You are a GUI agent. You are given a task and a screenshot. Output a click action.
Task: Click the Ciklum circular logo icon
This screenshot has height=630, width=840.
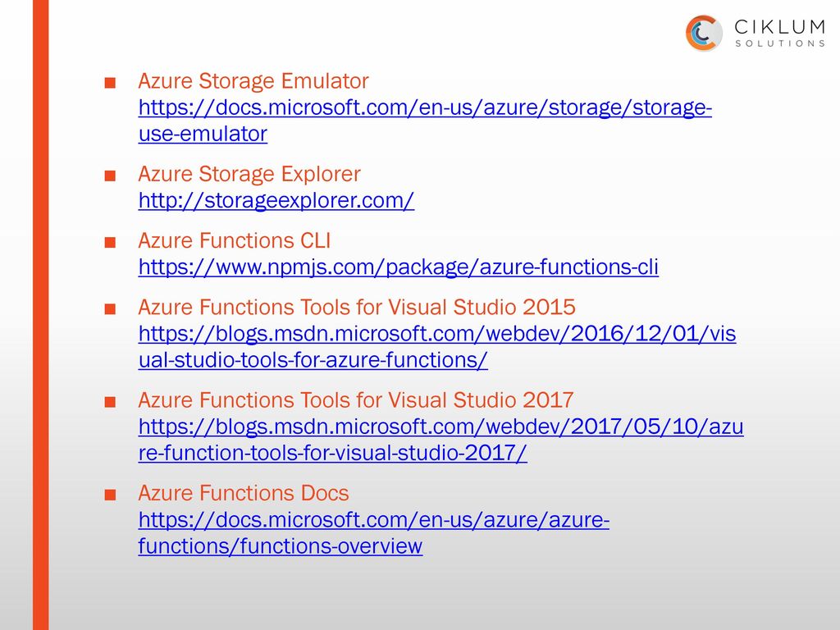point(704,33)
